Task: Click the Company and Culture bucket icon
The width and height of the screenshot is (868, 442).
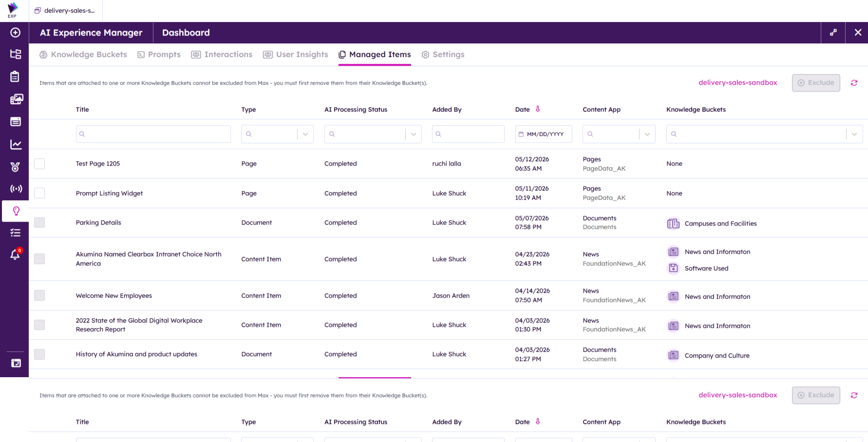Action: click(673, 355)
